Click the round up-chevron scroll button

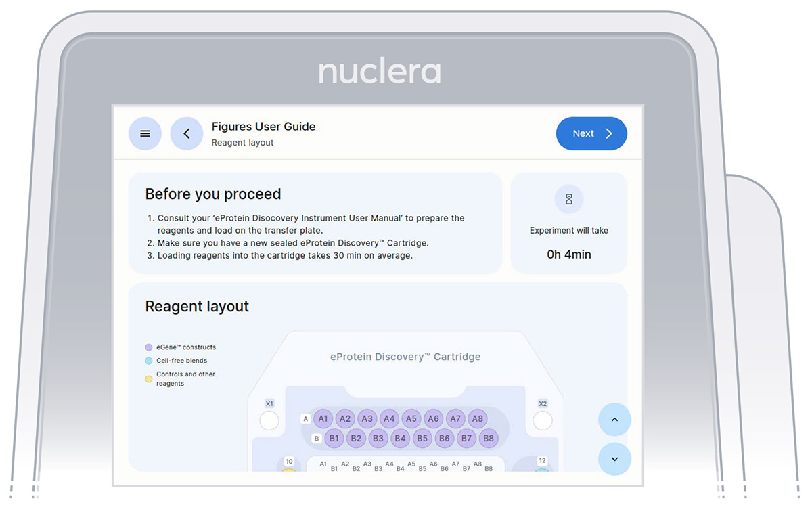(614, 420)
